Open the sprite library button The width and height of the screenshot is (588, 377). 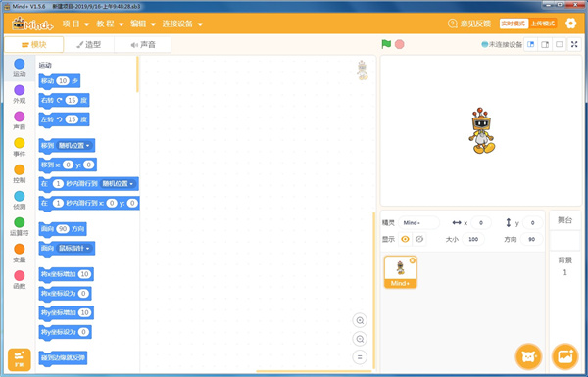pos(528,356)
